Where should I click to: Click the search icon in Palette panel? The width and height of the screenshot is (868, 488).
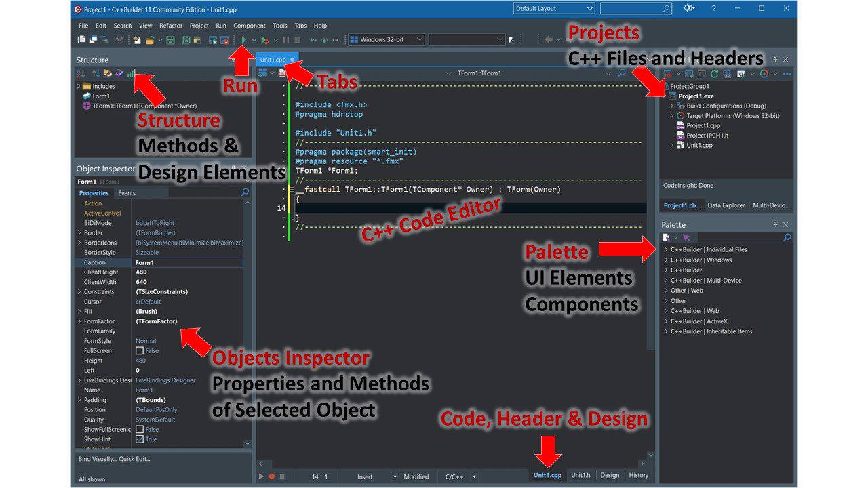787,237
